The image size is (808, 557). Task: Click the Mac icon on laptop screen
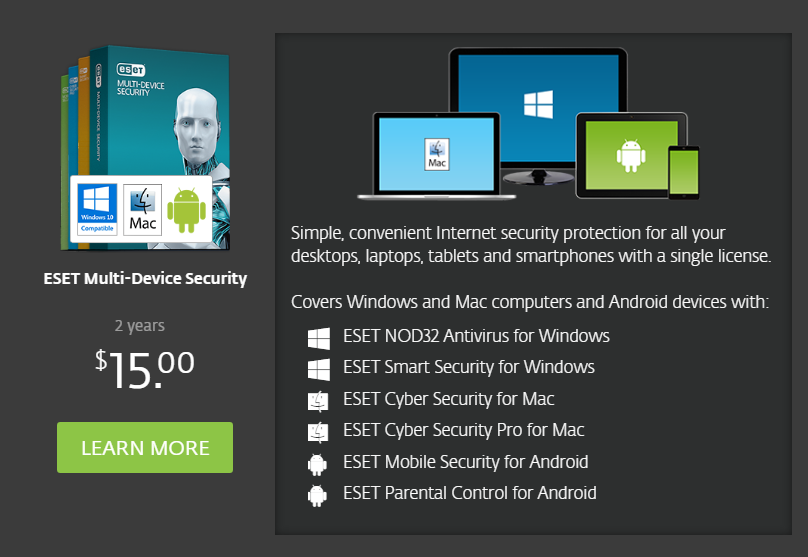tap(437, 154)
